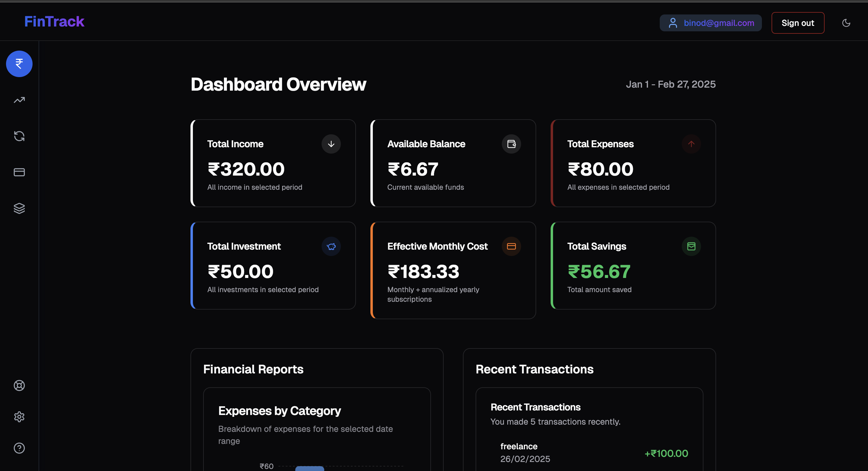This screenshot has width=868, height=471.
Task: Open the credit card sidebar icon
Action: click(19, 172)
